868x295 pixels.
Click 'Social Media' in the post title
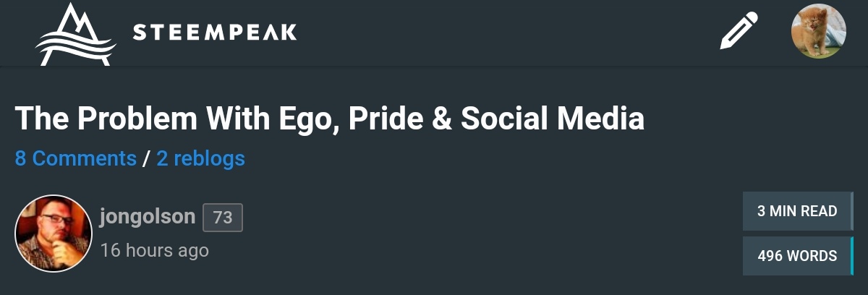553,119
